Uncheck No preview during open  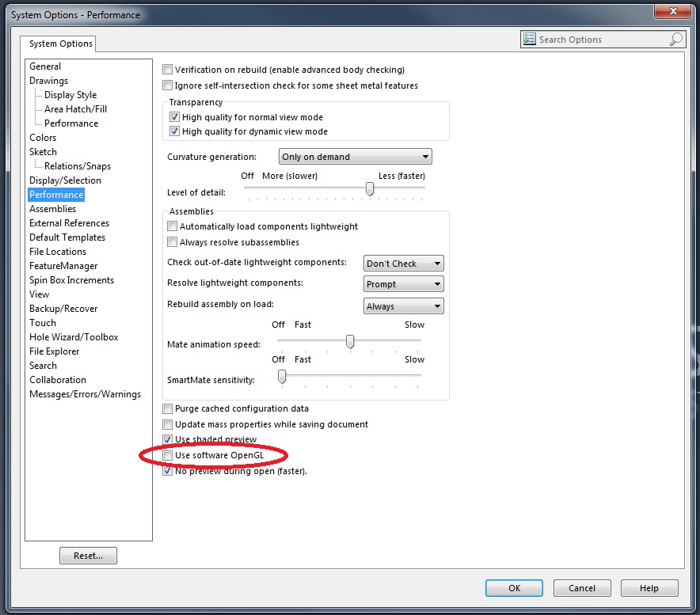point(167,471)
